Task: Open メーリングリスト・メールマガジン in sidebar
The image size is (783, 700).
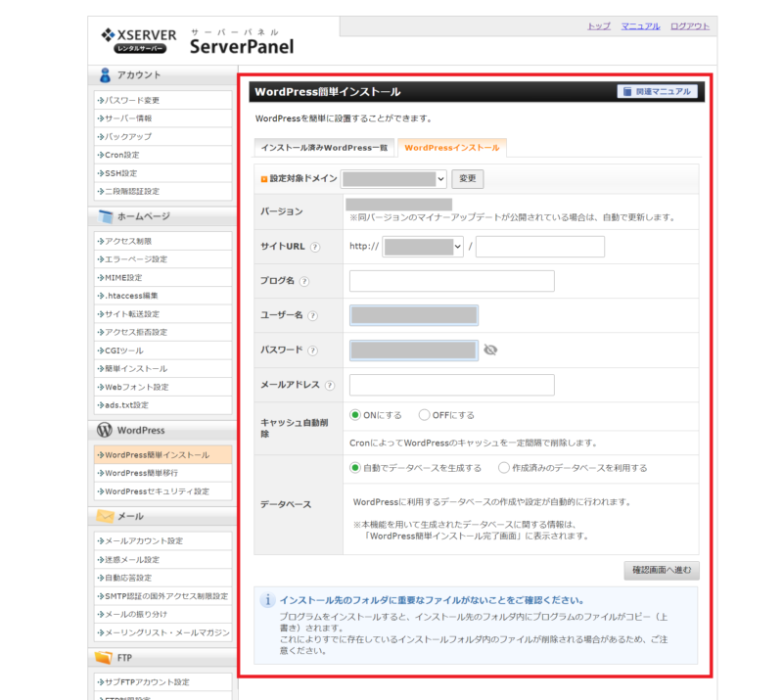Action: tap(162, 632)
